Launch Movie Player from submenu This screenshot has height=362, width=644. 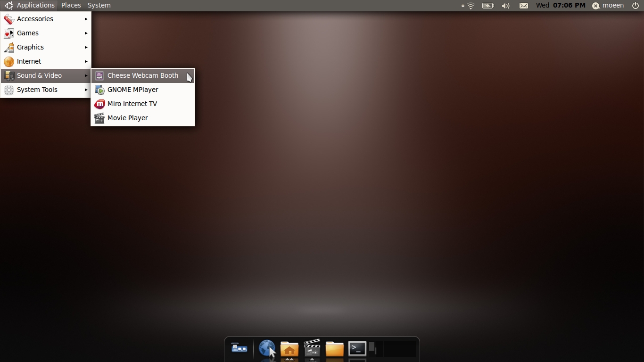[x=143, y=118]
